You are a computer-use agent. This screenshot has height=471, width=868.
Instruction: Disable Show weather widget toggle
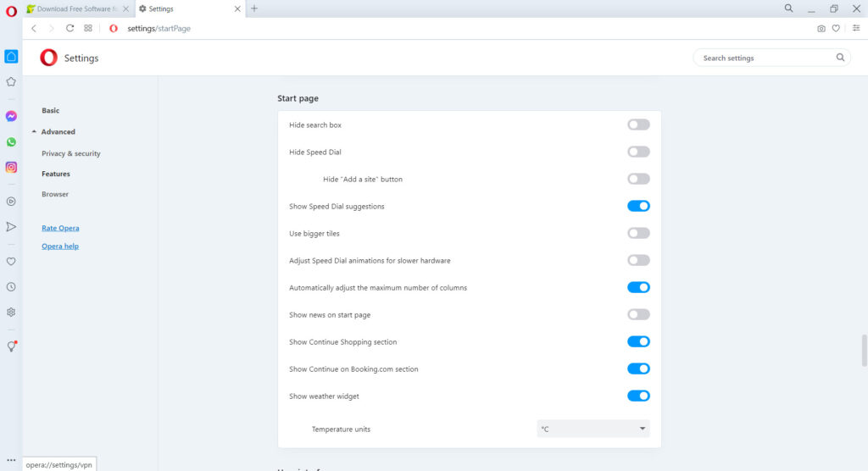point(638,396)
